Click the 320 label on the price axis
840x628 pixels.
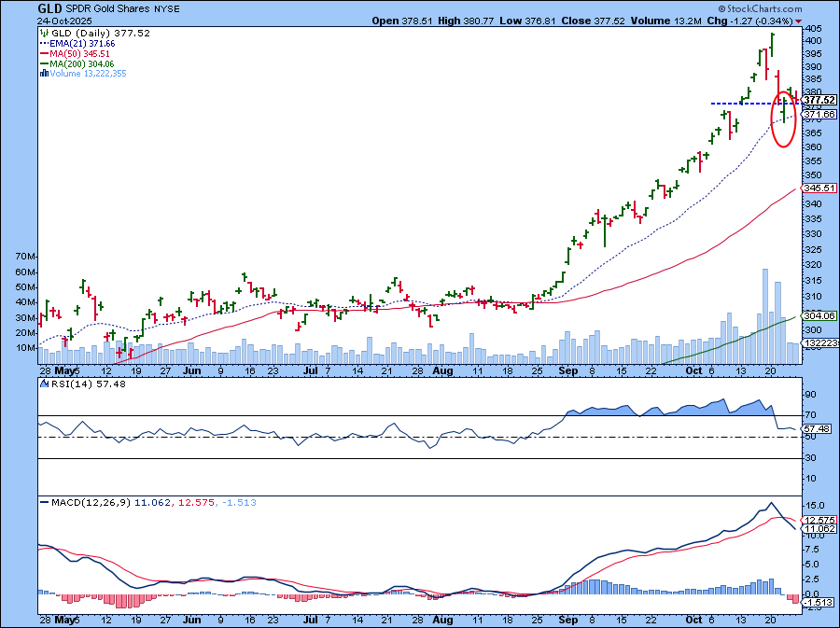[x=813, y=264]
